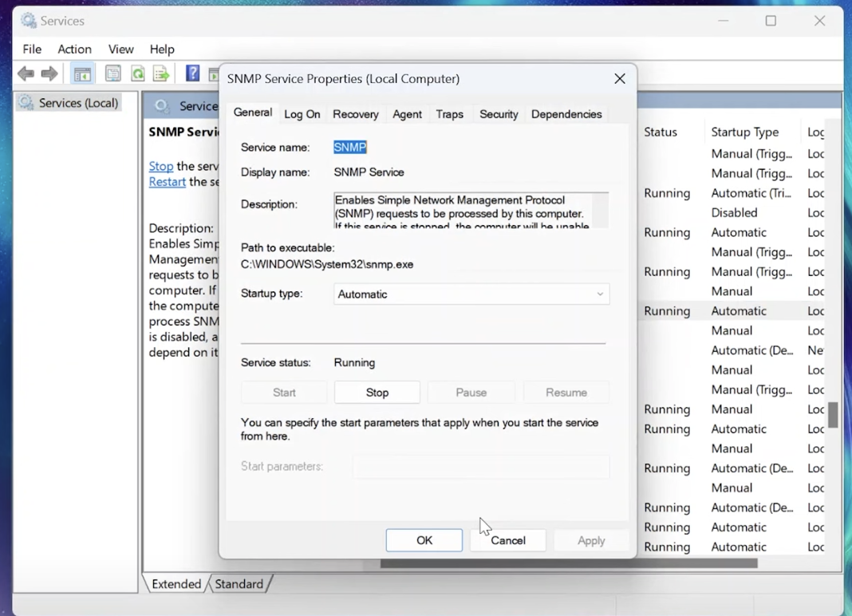Click the Services gear icon in title bar
852x616 pixels.
[28, 21]
